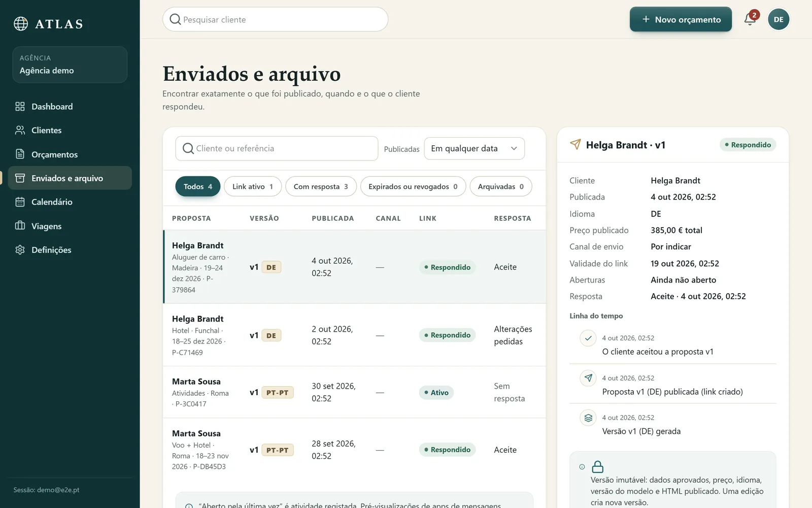Click the Clientes people icon
This screenshot has height=508, width=812.
pos(20,130)
